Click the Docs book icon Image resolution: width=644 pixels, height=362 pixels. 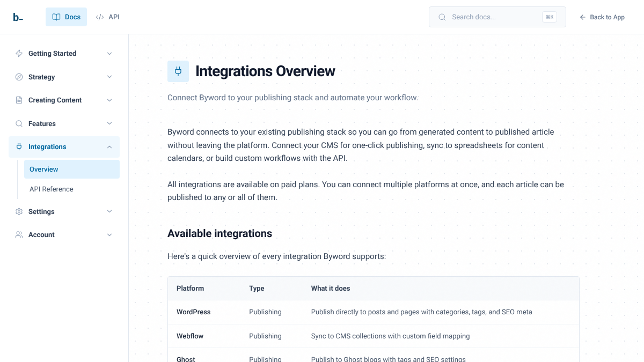pyautogui.click(x=56, y=17)
